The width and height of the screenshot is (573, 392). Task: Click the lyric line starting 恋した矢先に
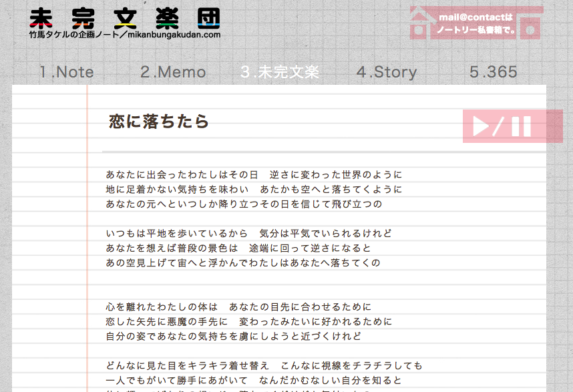pyautogui.click(x=248, y=322)
